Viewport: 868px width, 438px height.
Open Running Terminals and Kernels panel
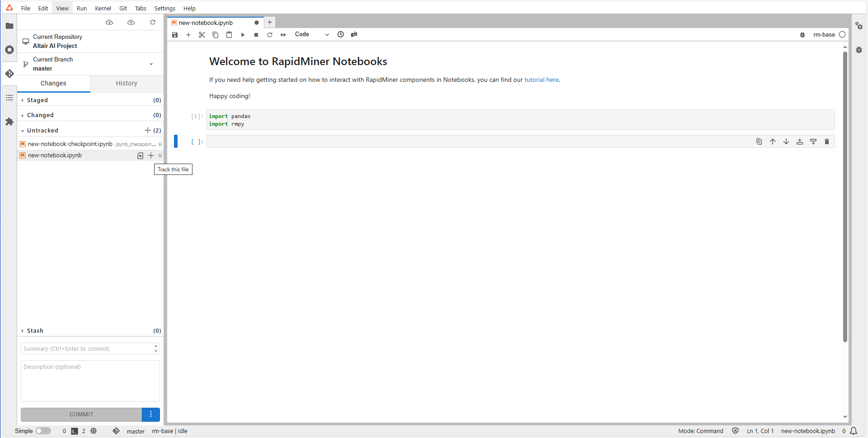coord(9,50)
